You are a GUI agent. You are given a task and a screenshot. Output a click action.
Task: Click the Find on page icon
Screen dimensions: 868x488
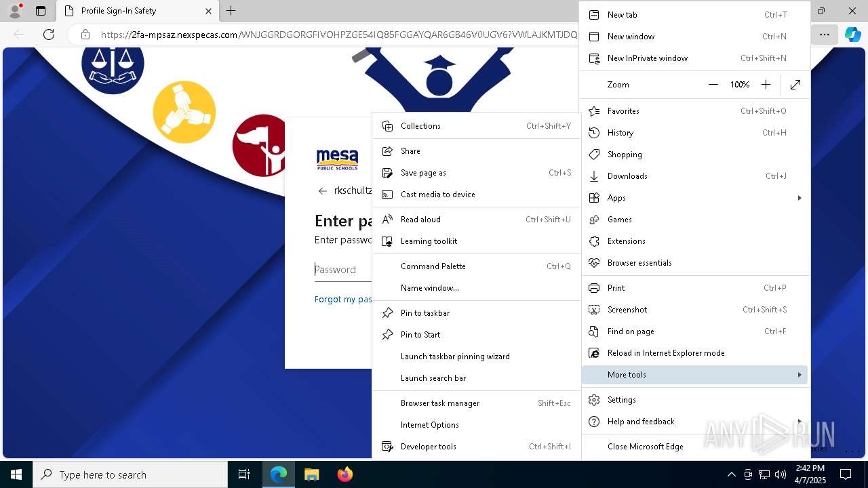pyautogui.click(x=594, y=331)
